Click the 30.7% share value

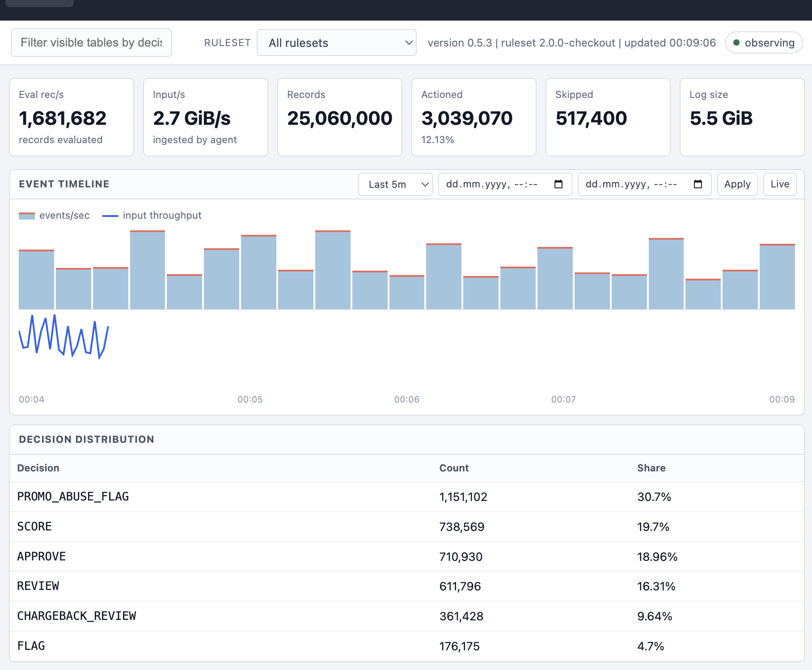tap(654, 497)
